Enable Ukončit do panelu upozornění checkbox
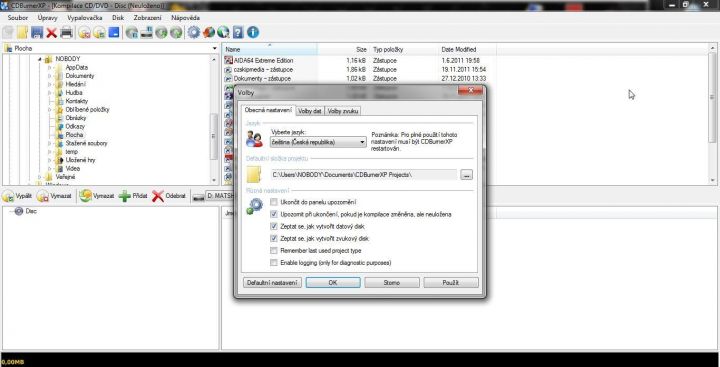 click(x=274, y=202)
